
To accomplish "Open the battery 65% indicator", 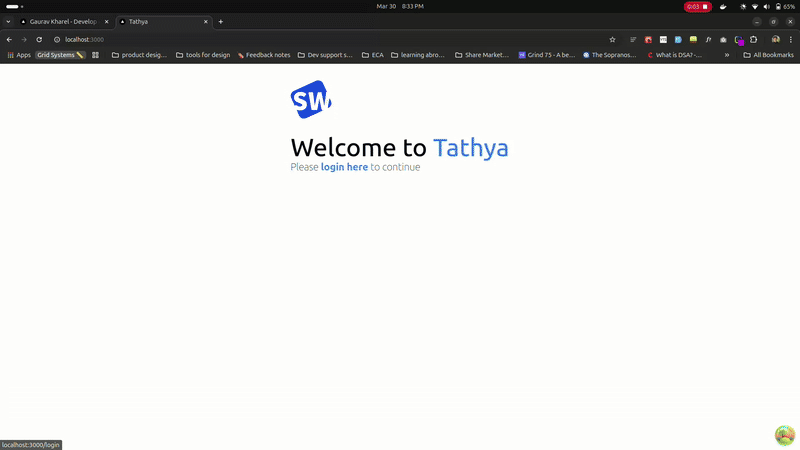I will point(785,7).
